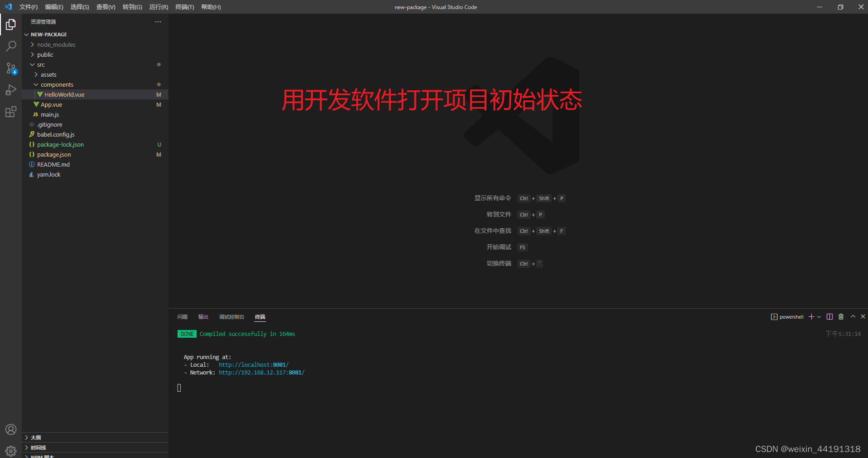Screen dimensions: 868x458
Task: Click the terminal input cursor
Action: pyautogui.click(x=179, y=388)
